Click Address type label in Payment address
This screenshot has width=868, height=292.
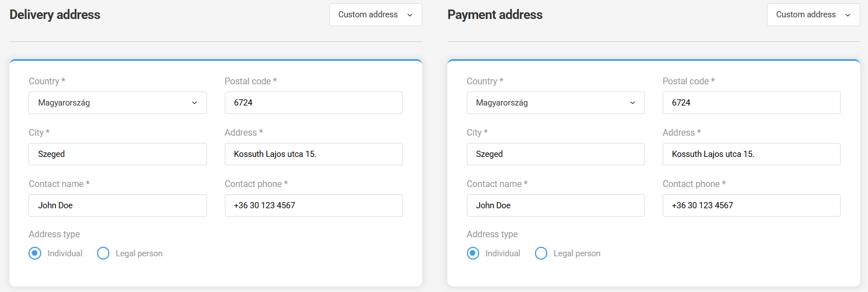click(492, 234)
